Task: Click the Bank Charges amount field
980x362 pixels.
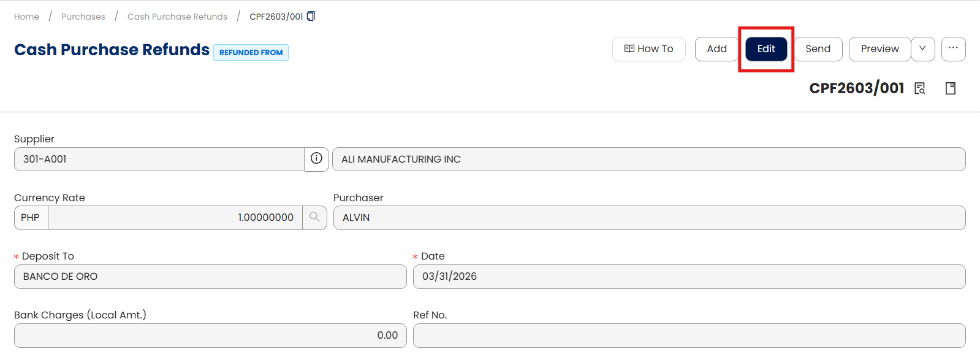Action: [x=210, y=336]
